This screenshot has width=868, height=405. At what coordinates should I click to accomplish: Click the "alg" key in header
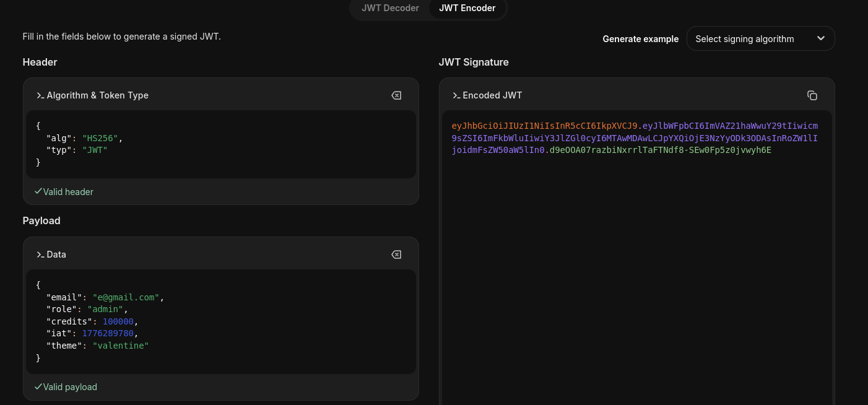point(59,137)
